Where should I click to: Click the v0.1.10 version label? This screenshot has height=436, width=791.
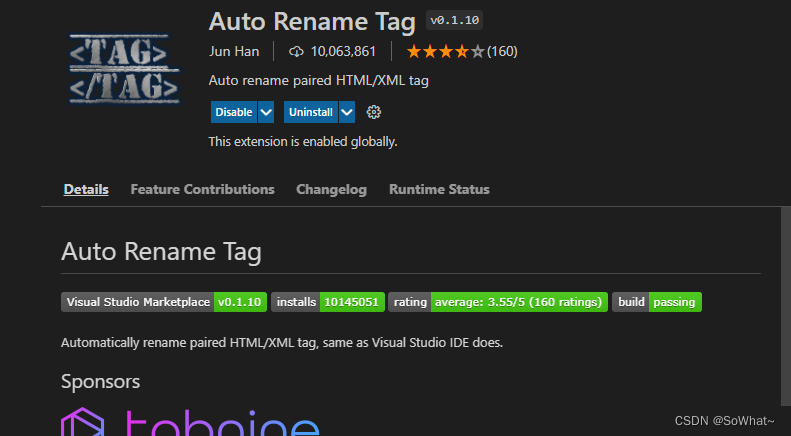455,20
